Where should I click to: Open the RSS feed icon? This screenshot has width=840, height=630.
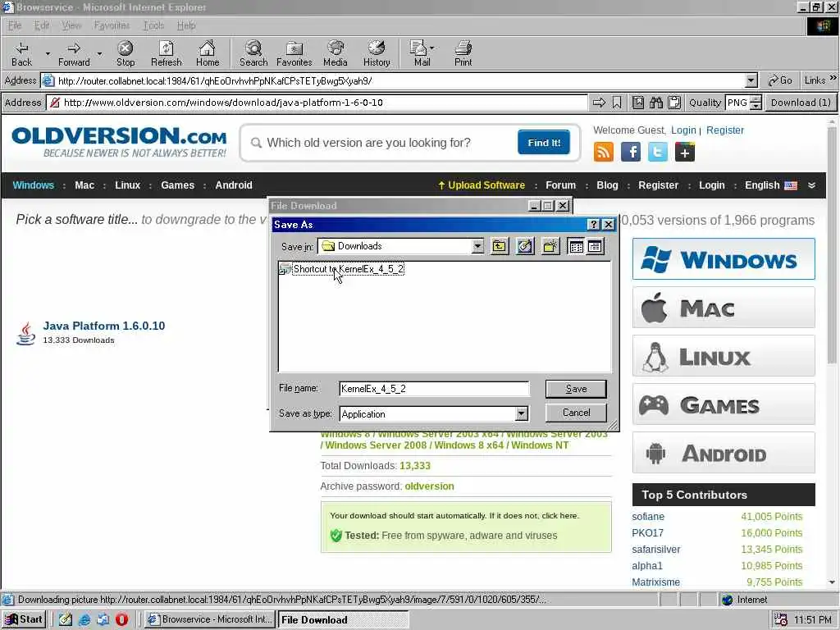pos(604,152)
